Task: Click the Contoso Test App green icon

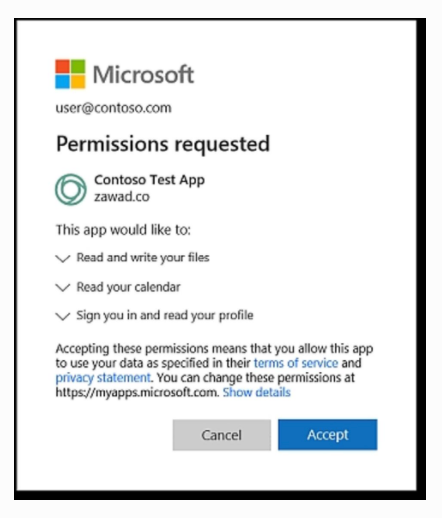Action: tap(71, 189)
